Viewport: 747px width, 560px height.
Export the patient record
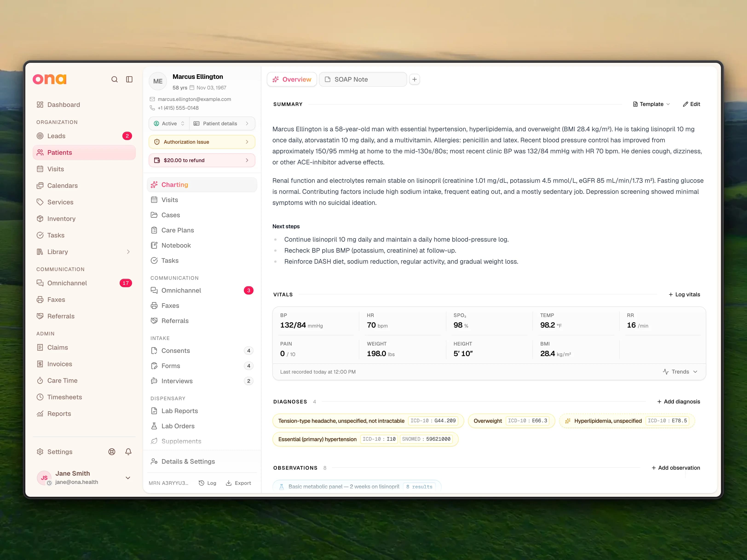[x=238, y=483]
